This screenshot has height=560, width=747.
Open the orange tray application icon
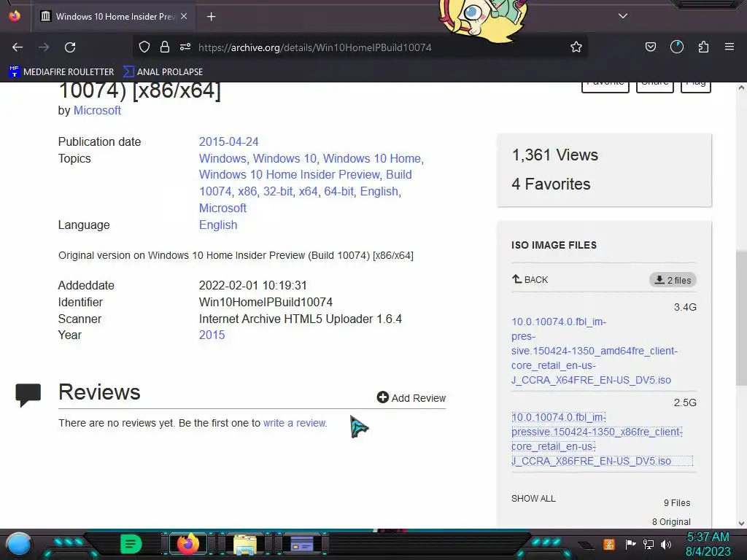[609, 544]
